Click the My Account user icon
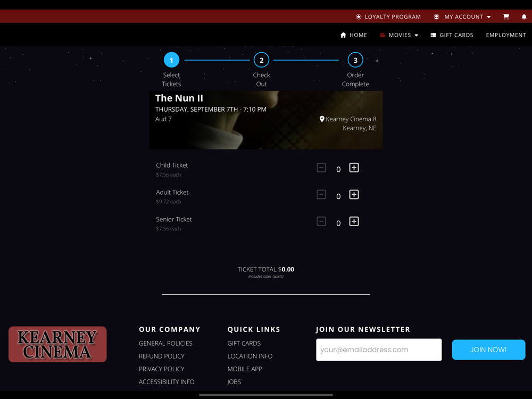 (436, 16)
